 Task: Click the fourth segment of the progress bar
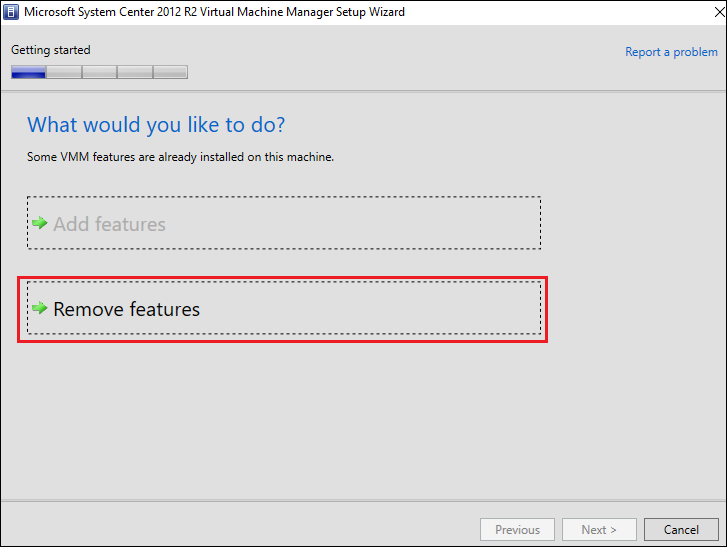134,72
